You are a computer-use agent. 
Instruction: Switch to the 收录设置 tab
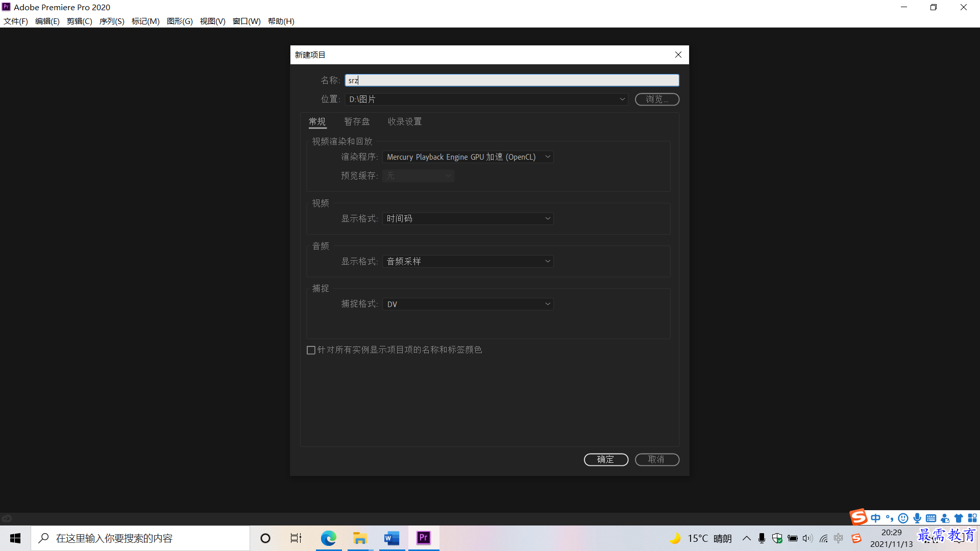(x=405, y=121)
